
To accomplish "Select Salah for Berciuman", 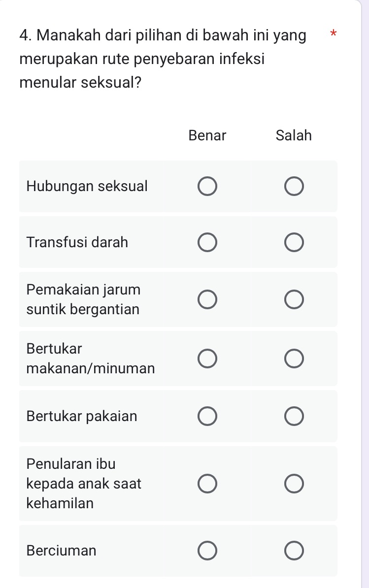I will (294, 550).
